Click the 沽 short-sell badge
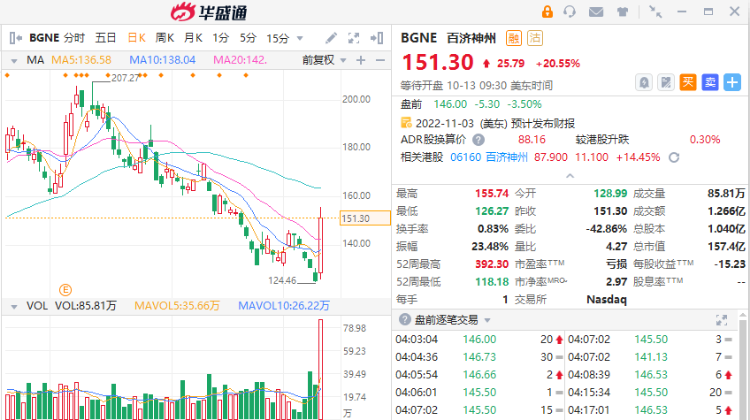The image size is (750, 420). (535, 38)
